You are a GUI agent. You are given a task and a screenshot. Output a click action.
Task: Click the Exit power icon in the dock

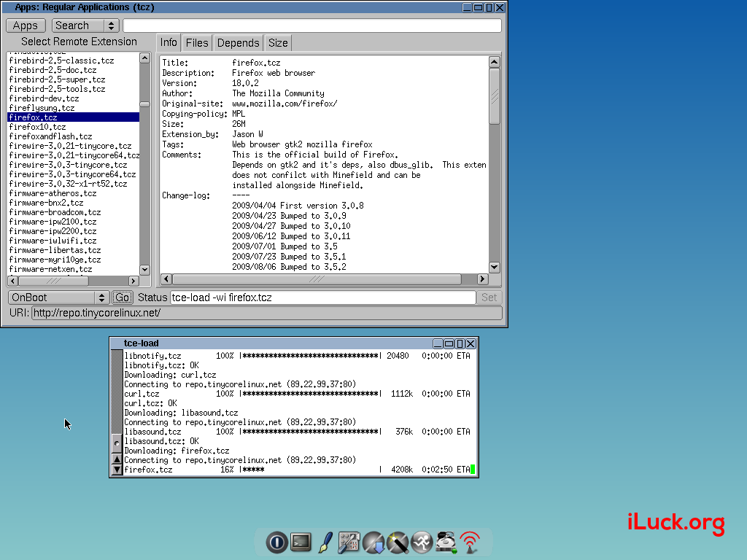pyautogui.click(x=276, y=542)
